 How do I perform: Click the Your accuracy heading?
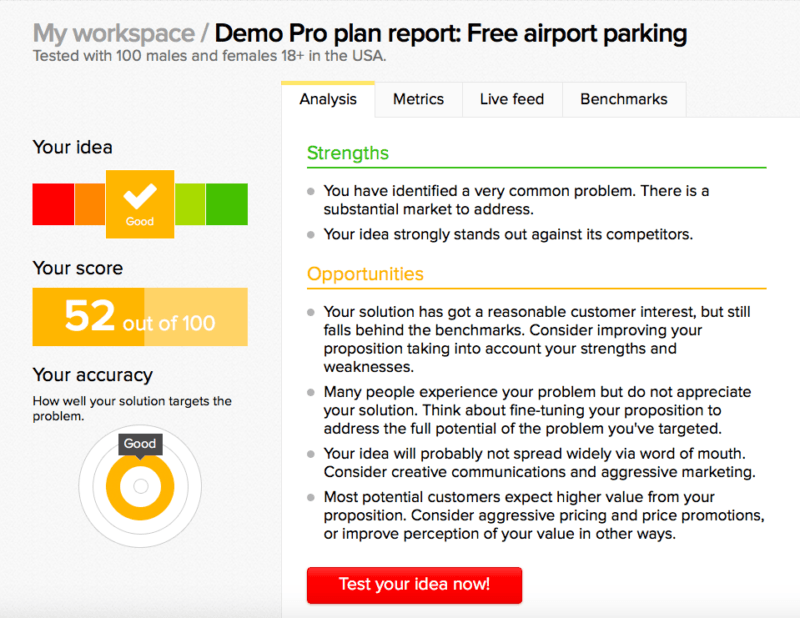93,375
